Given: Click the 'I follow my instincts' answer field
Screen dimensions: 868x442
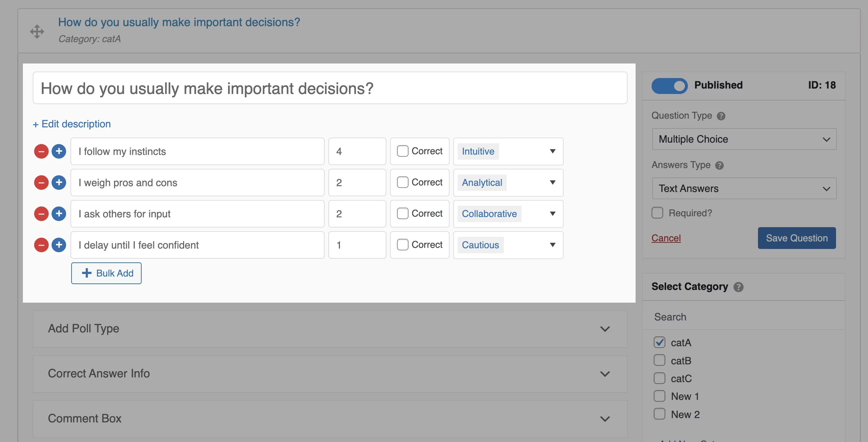Looking at the screenshot, I should (198, 151).
